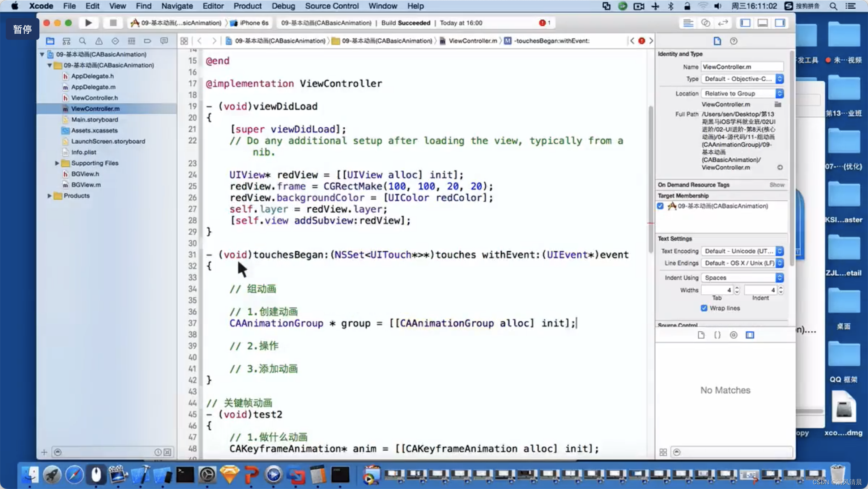Screen dimensions: 868x489
Task: Select Main.storyboard in the navigator
Action: pos(94,119)
